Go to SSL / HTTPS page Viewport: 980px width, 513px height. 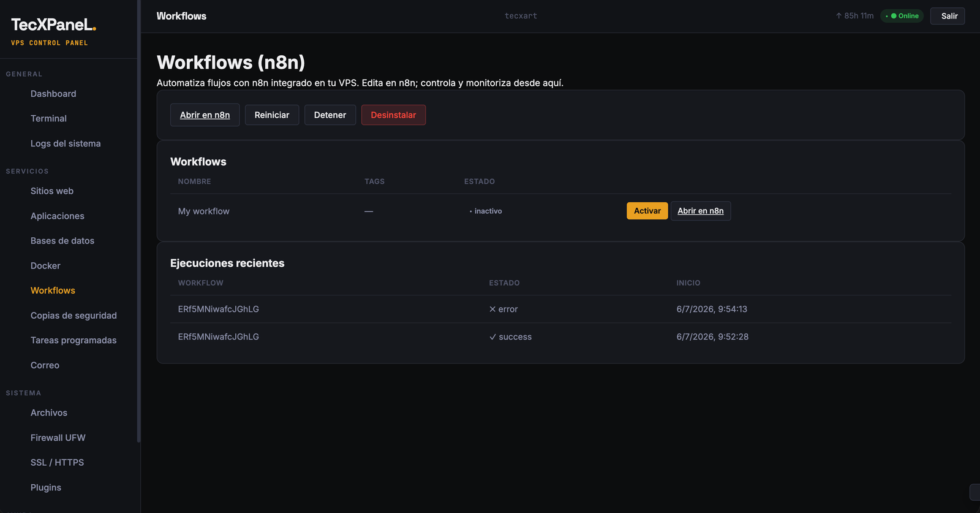57,463
